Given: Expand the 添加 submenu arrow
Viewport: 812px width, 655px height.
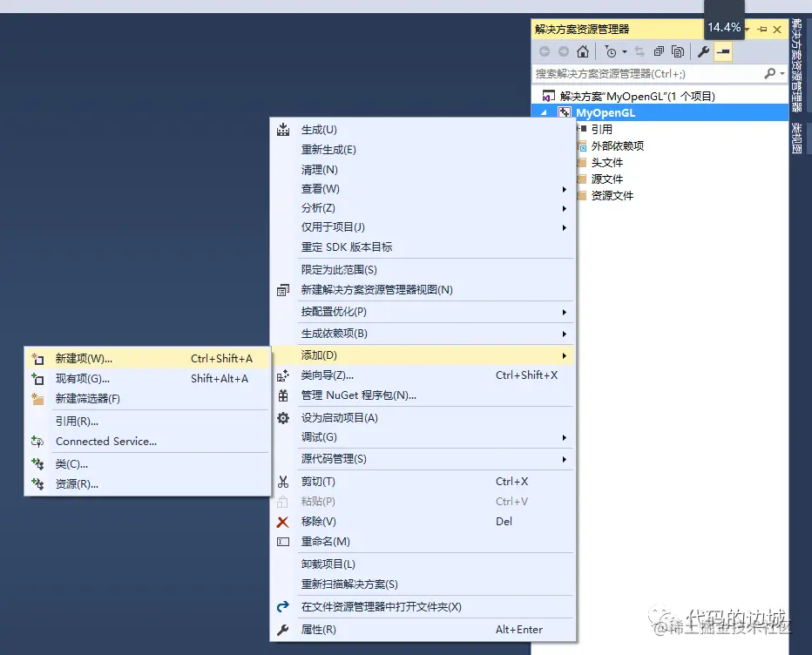Looking at the screenshot, I should pyautogui.click(x=565, y=355).
